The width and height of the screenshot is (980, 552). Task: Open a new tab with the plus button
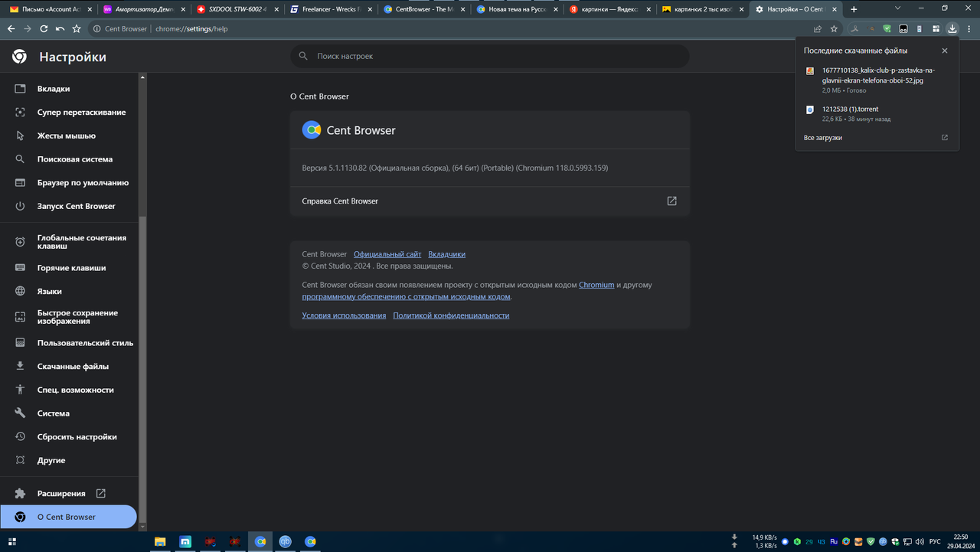pyautogui.click(x=854, y=9)
